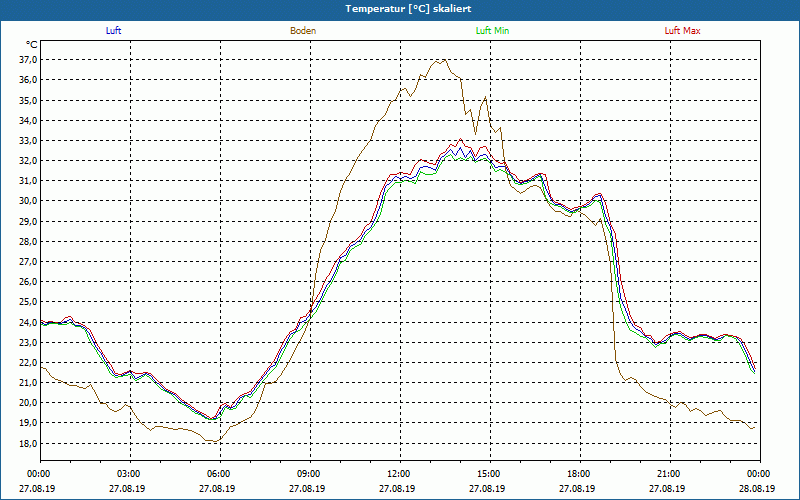Click the 'Boden' legend label
The image size is (800, 500).
pyautogui.click(x=303, y=31)
